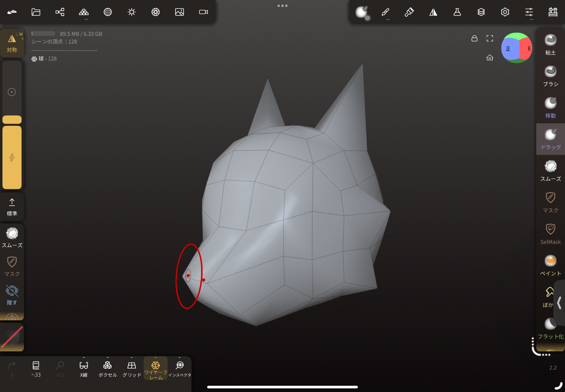Open the lighting sun icon menu
Image resolution: width=565 pixels, height=392 pixels.
132,12
